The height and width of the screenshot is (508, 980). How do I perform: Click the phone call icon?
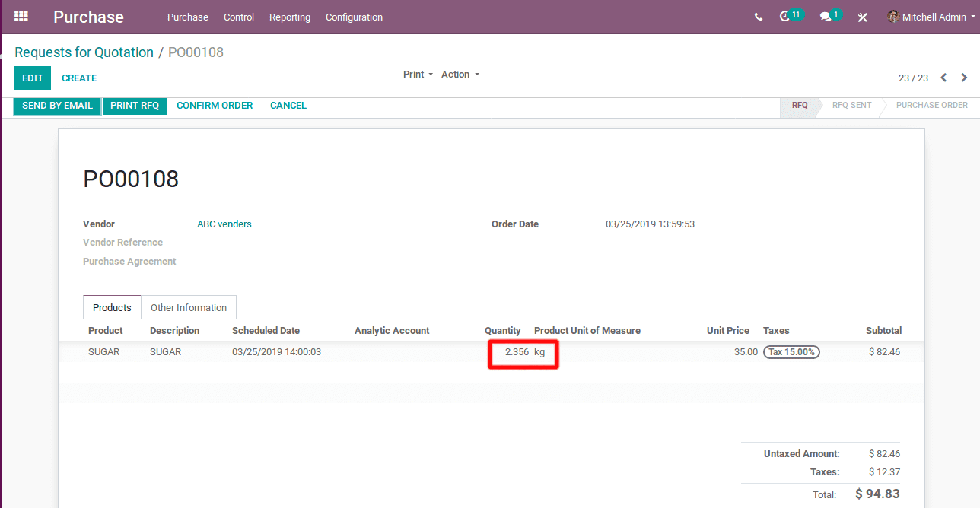758,17
